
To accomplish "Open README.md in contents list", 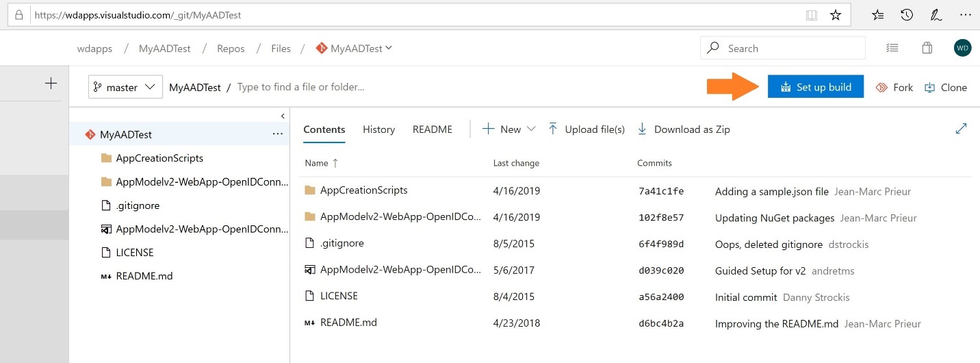I will [349, 323].
